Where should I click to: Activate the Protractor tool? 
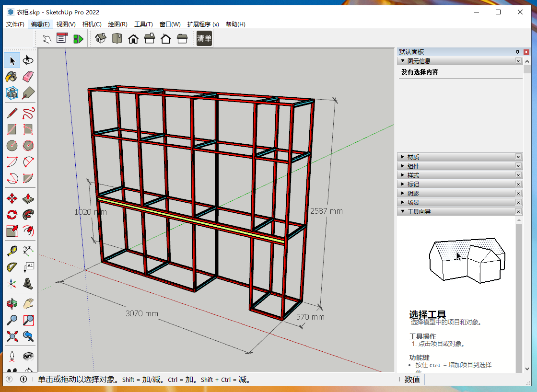click(x=12, y=267)
